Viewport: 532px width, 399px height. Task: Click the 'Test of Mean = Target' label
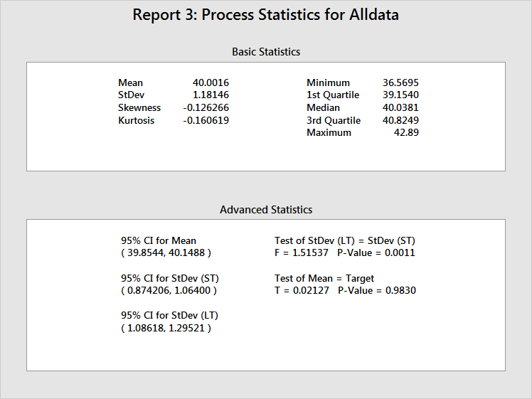tap(324, 279)
